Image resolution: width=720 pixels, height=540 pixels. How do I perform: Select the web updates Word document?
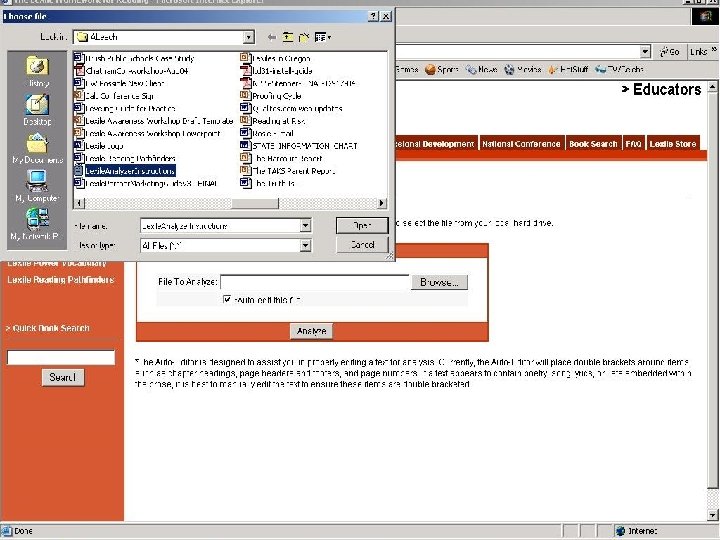click(292, 108)
